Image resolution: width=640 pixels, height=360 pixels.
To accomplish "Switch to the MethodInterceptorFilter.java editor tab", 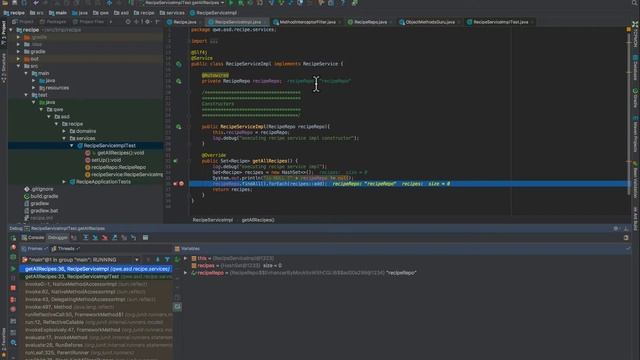I will (305, 22).
